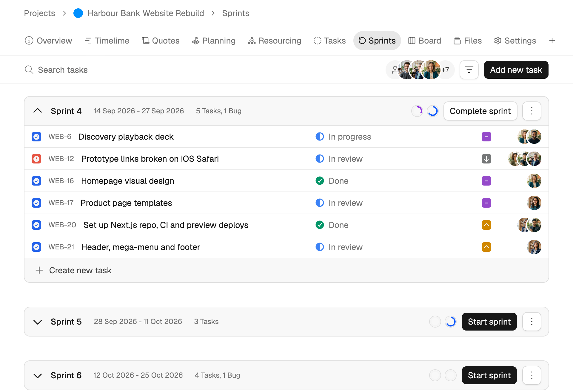
Task: Select the Sprints tab
Action: tap(377, 41)
